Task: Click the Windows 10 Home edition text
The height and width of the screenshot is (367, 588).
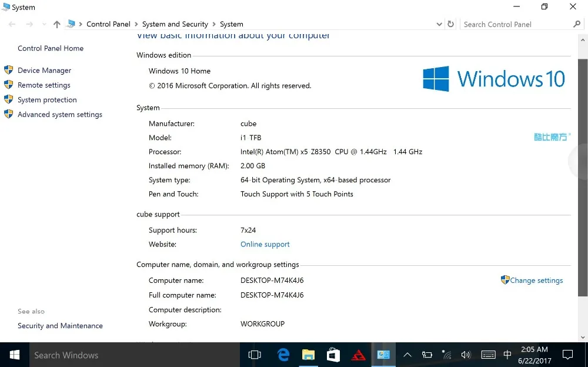Action: (x=179, y=71)
